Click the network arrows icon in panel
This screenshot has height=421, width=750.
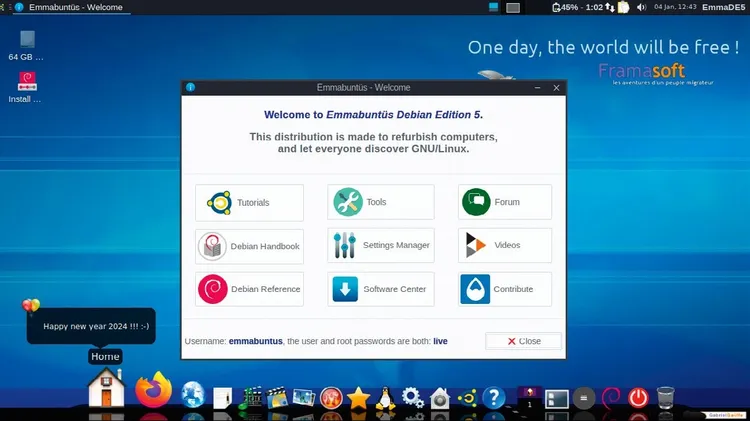coord(610,7)
